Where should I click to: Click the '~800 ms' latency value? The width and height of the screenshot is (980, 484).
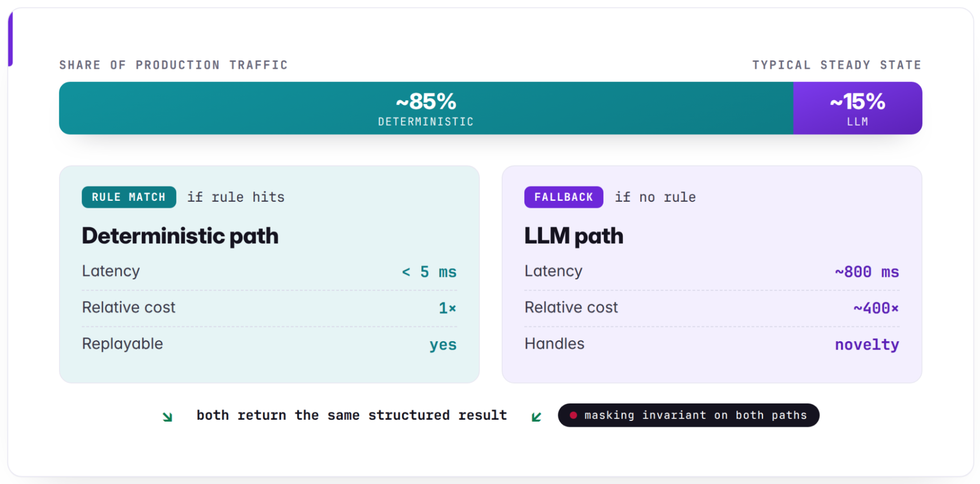[867, 272]
